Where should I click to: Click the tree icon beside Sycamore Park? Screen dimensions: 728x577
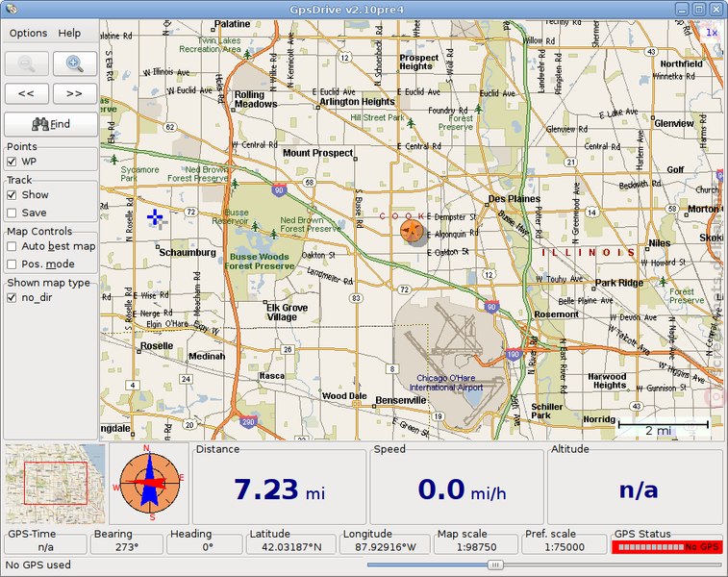[114, 161]
